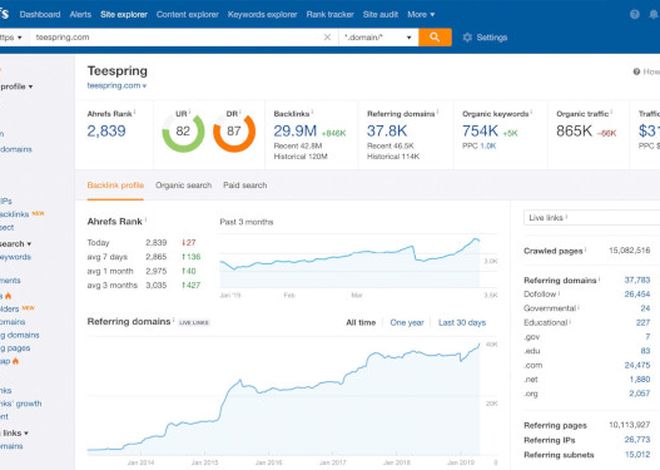Click the UR 82 green gauge
660x470 pixels.
(x=183, y=131)
